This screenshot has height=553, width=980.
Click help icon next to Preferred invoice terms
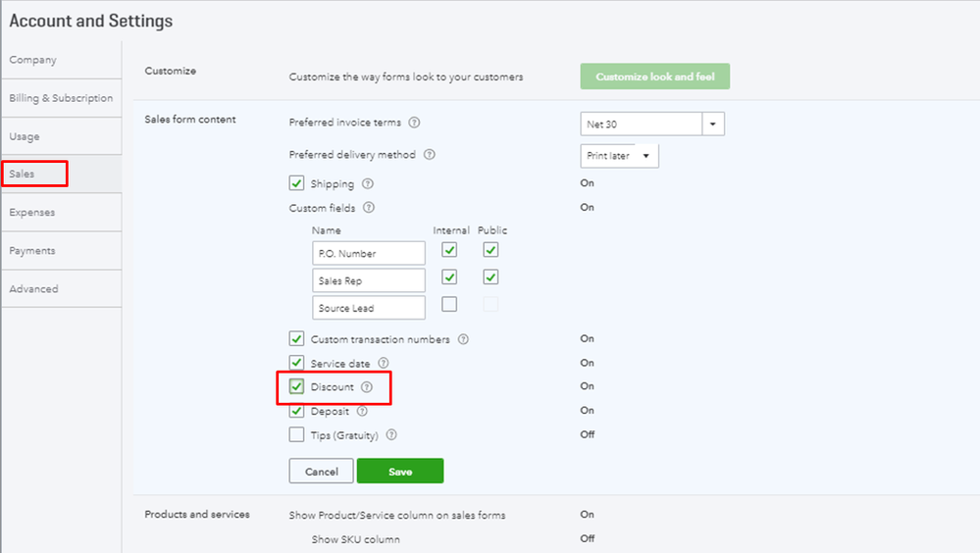tap(414, 124)
